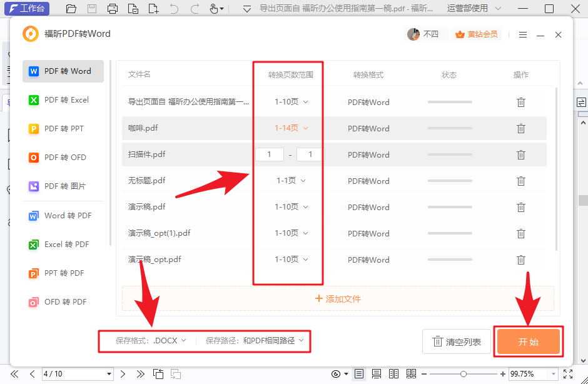The width and height of the screenshot is (588, 384).
Task: Click 开始 to start the conversion
Action: point(529,341)
